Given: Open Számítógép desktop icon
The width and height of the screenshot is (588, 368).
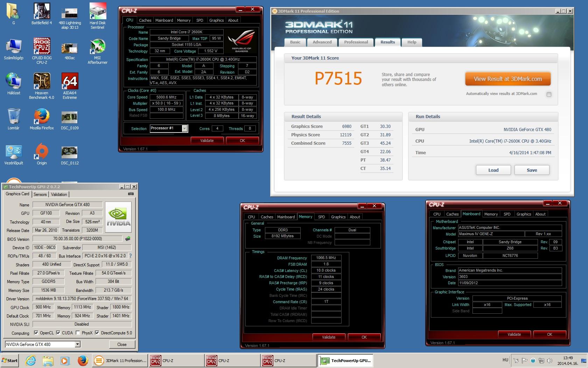Looking at the screenshot, I should click(x=14, y=49).
